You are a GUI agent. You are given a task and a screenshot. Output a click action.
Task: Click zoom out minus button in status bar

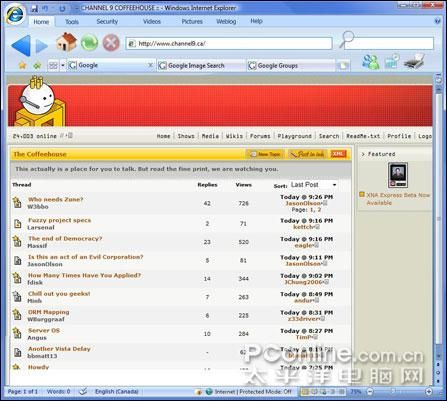point(370,392)
